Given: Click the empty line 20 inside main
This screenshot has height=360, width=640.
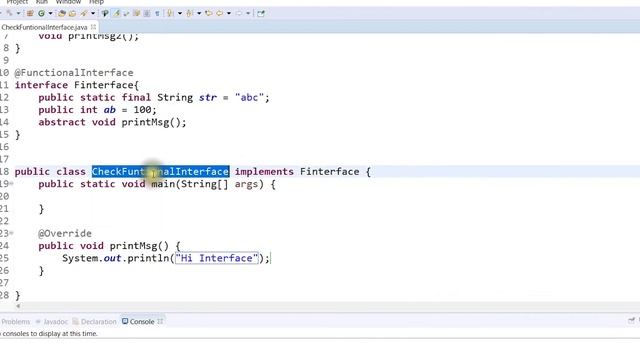Looking at the screenshot, I should pos(327,196).
